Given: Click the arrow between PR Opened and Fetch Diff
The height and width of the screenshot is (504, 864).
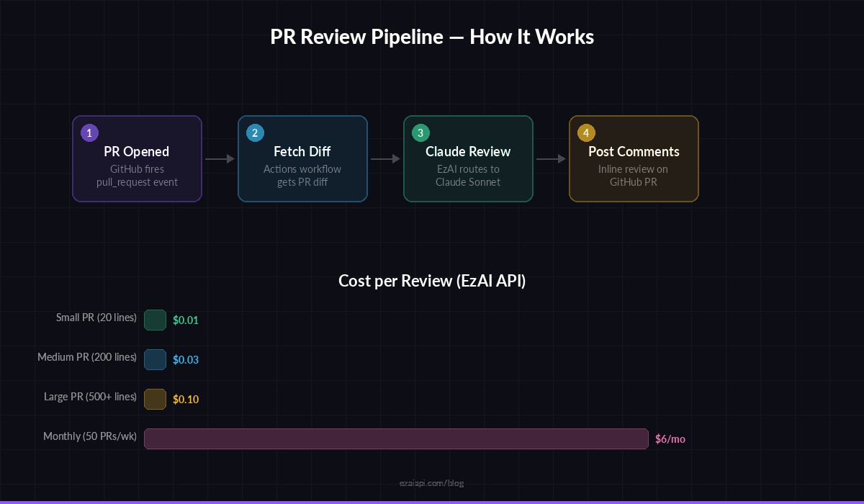Looking at the screenshot, I should point(220,158).
